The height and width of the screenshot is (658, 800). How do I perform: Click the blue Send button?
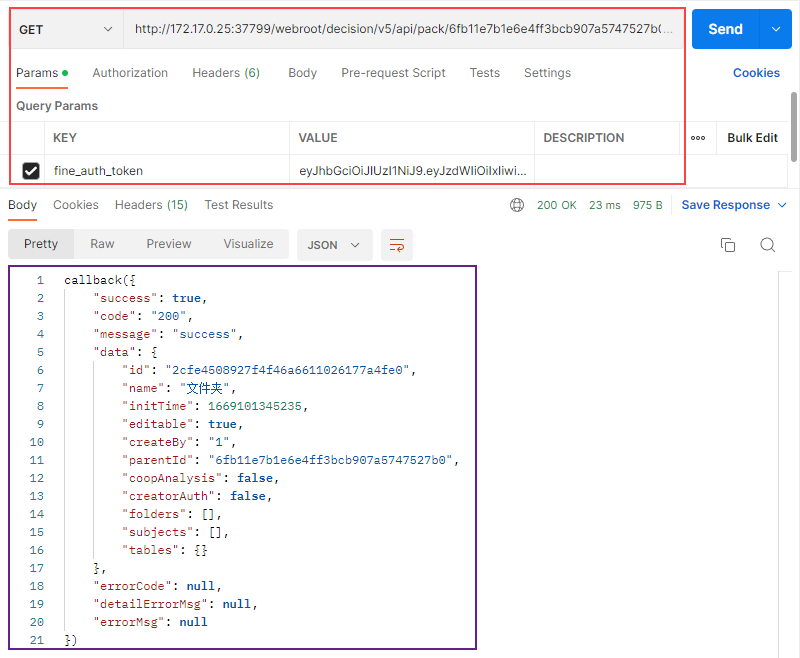click(x=726, y=29)
